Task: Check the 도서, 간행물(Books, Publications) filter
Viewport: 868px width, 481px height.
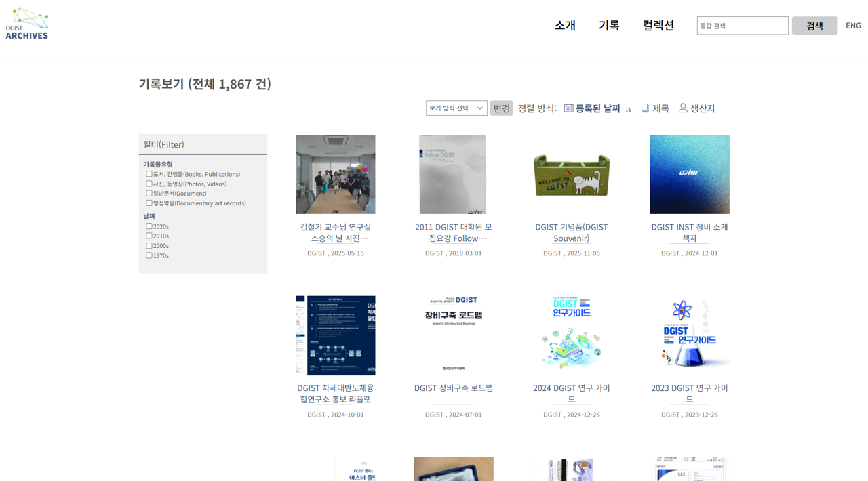Action: pos(149,173)
